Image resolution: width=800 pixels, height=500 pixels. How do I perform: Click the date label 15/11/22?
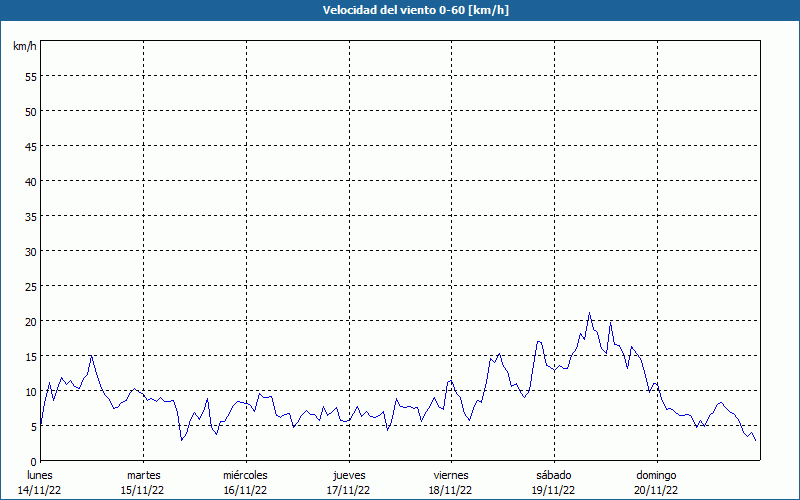[142, 490]
